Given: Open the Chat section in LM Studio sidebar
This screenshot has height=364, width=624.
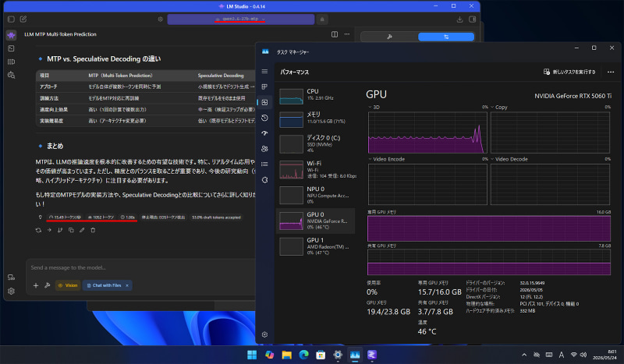Looking at the screenshot, I should tap(11, 35).
